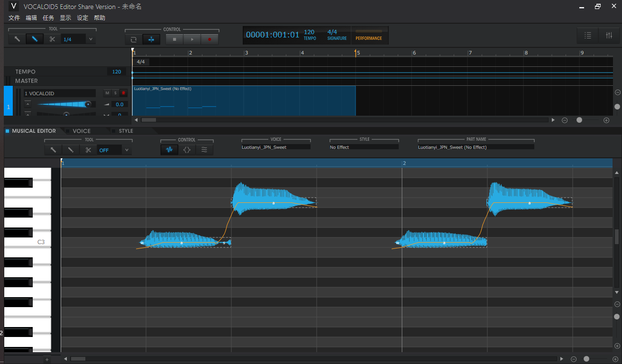Select the arrow tool in top toolbar

[17, 39]
